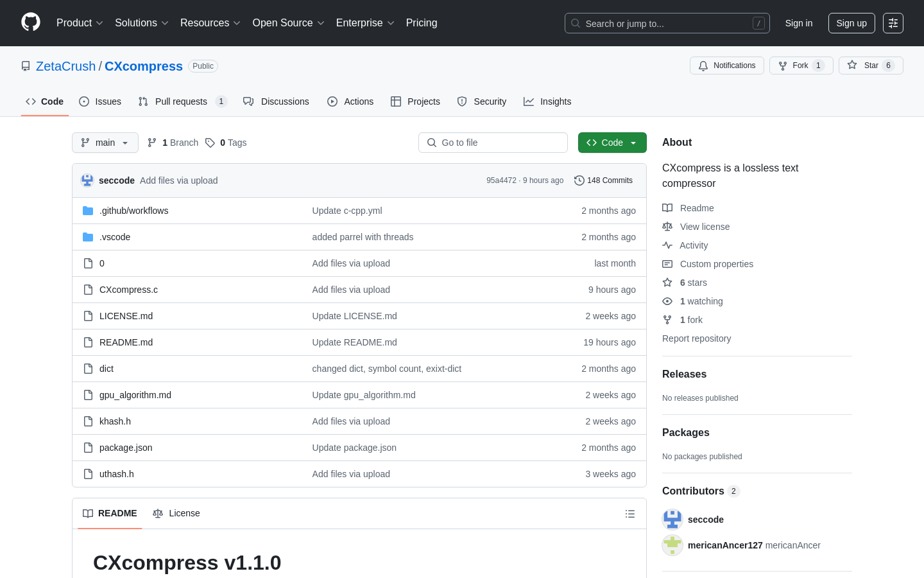924x578 pixels.
Task: Open the Product dropdown menu
Action: pos(80,23)
